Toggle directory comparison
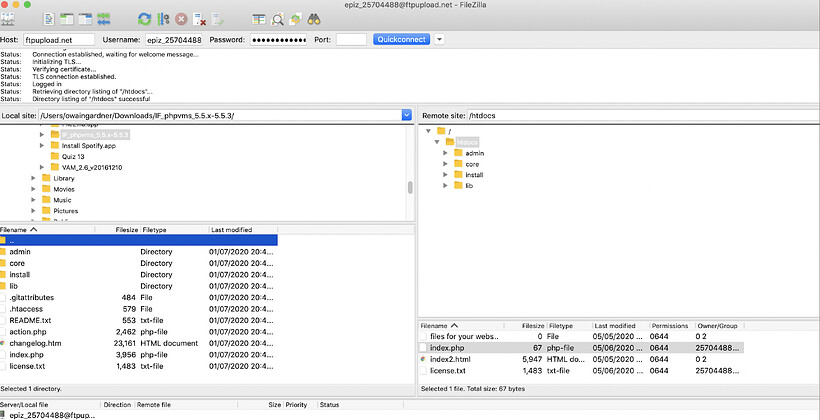This screenshot has width=820, height=420. [277, 20]
